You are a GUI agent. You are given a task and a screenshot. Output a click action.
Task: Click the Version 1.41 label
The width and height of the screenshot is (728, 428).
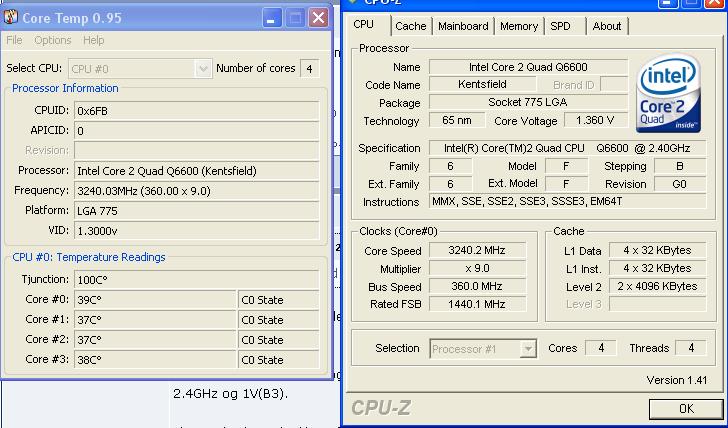coord(676,380)
